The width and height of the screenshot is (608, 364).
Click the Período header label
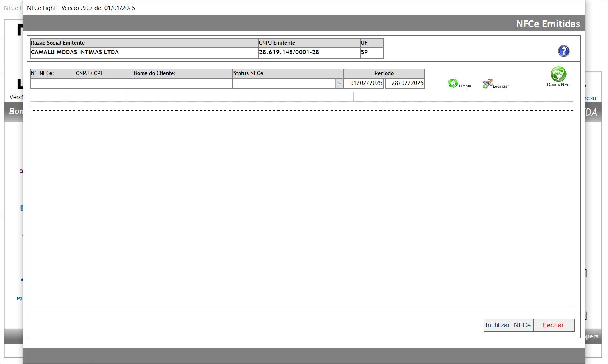384,73
